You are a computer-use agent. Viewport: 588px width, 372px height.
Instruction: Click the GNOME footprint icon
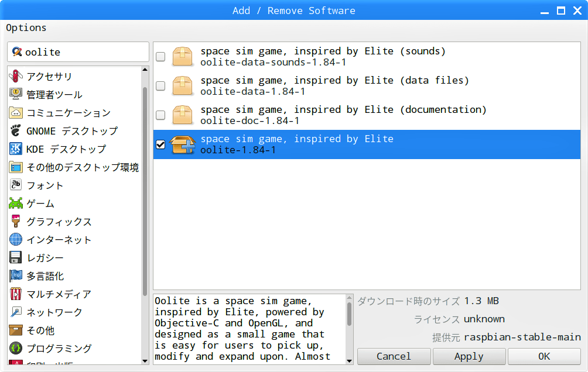pyautogui.click(x=15, y=130)
